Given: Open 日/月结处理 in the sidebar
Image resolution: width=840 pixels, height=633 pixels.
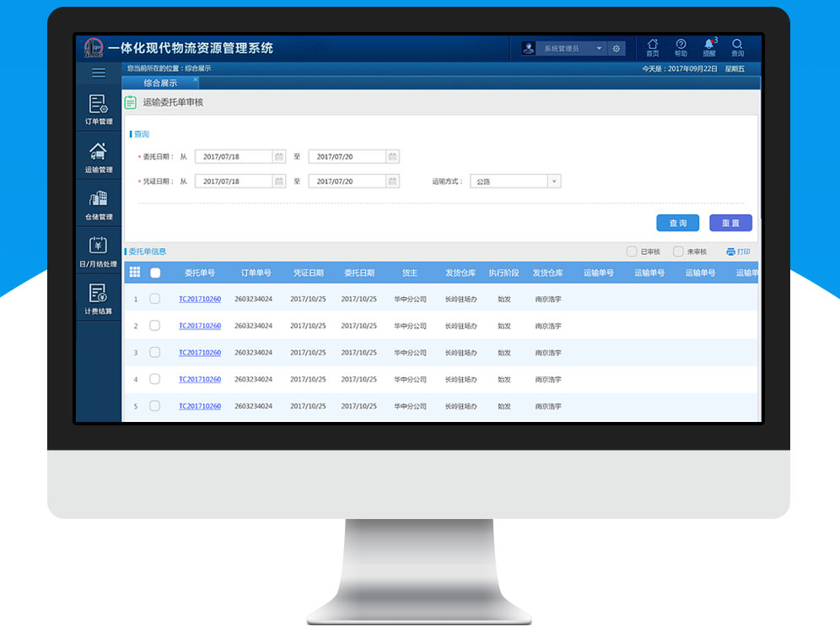Looking at the screenshot, I should pyautogui.click(x=99, y=252).
